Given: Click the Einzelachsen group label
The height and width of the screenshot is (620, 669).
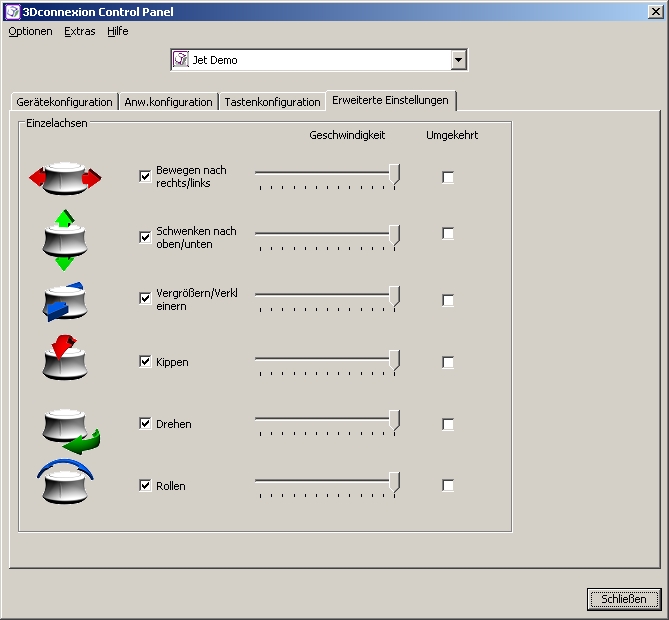Looking at the screenshot, I should (57, 123).
